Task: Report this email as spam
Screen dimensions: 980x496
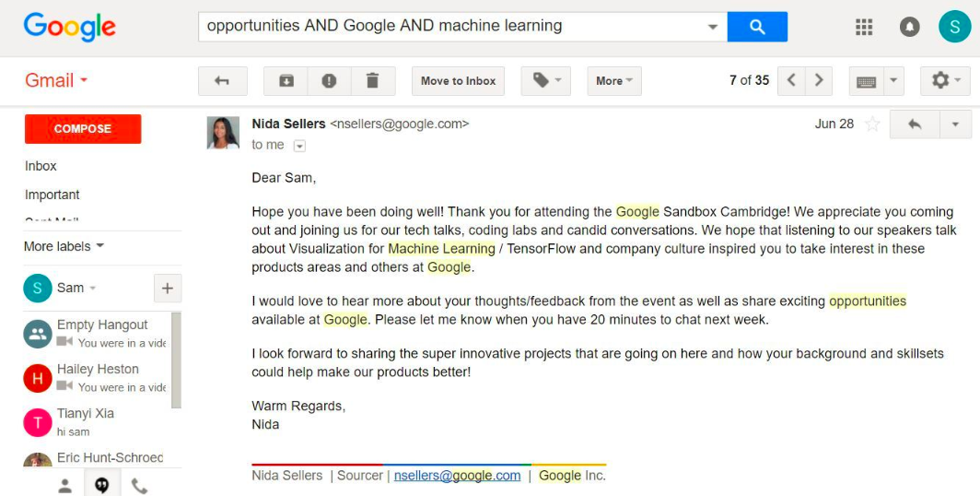Action: point(330,81)
